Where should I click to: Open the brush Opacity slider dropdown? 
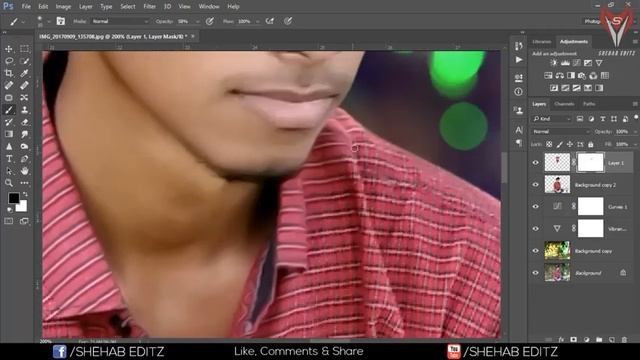198,21
